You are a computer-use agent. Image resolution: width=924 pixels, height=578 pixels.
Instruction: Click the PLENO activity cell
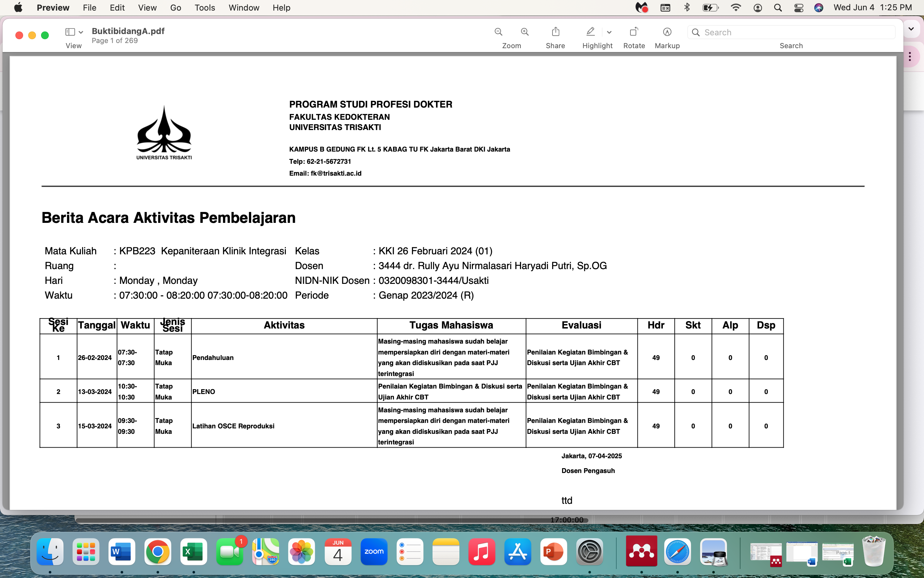point(284,391)
